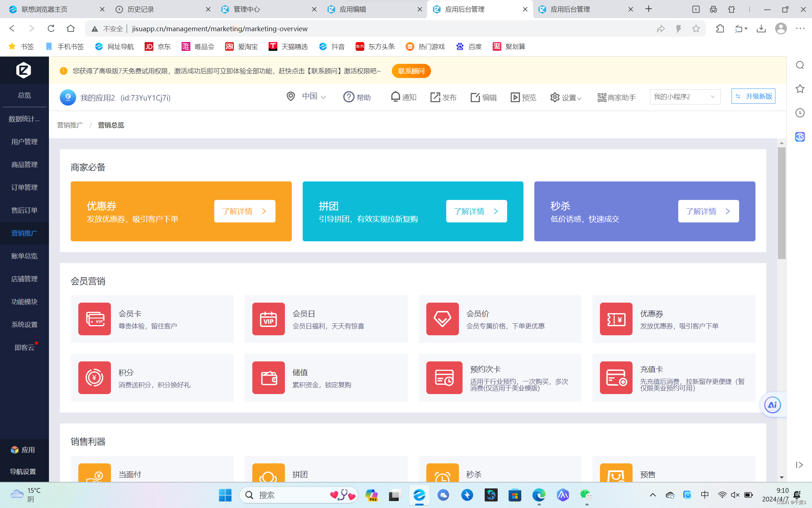Click the 会员价 diamond icon
The height and width of the screenshot is (508, 812).
[x=442, y=319]
